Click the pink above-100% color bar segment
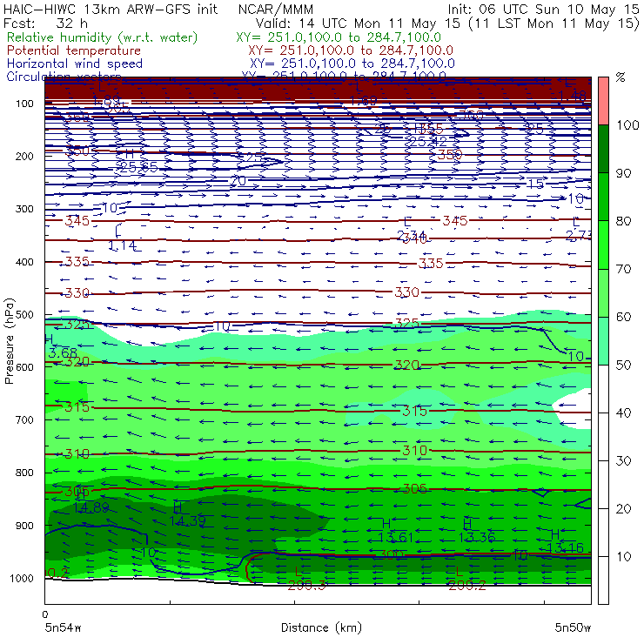644x644 pixels. 603,101
